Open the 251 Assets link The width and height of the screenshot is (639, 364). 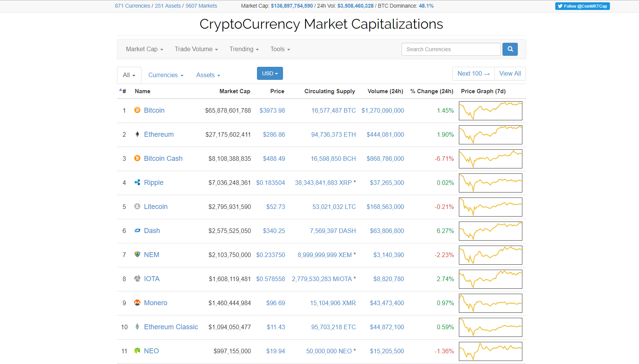(168, 6)
